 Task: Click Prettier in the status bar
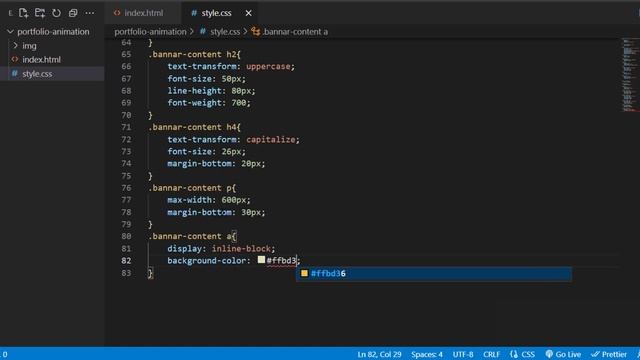tap(609, 354)
